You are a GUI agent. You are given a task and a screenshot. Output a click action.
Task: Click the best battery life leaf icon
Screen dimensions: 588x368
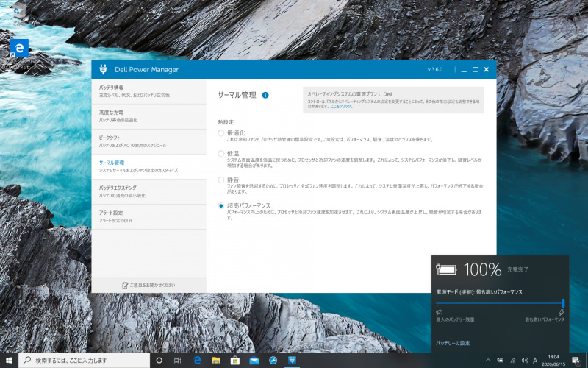click(x=439, y=312)
